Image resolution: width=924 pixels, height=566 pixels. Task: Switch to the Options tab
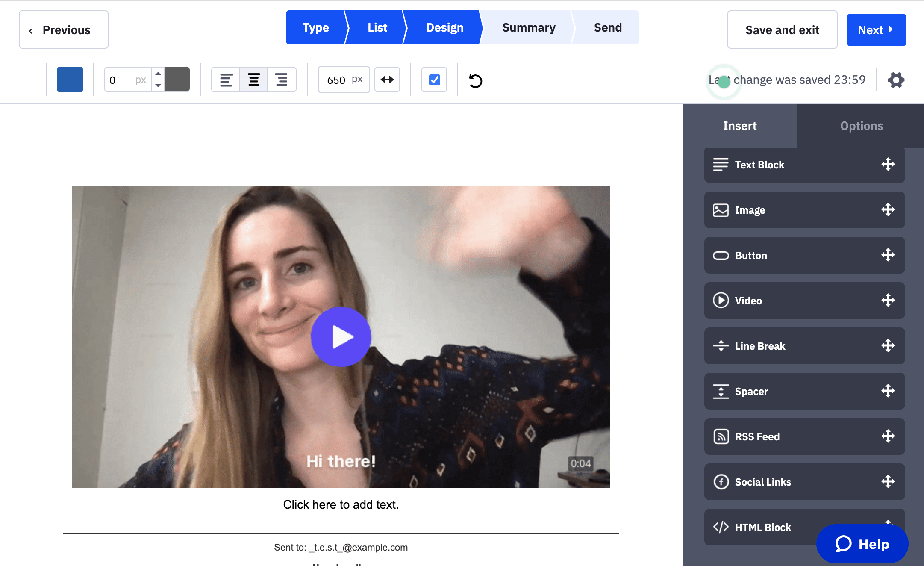pos(861,126)
